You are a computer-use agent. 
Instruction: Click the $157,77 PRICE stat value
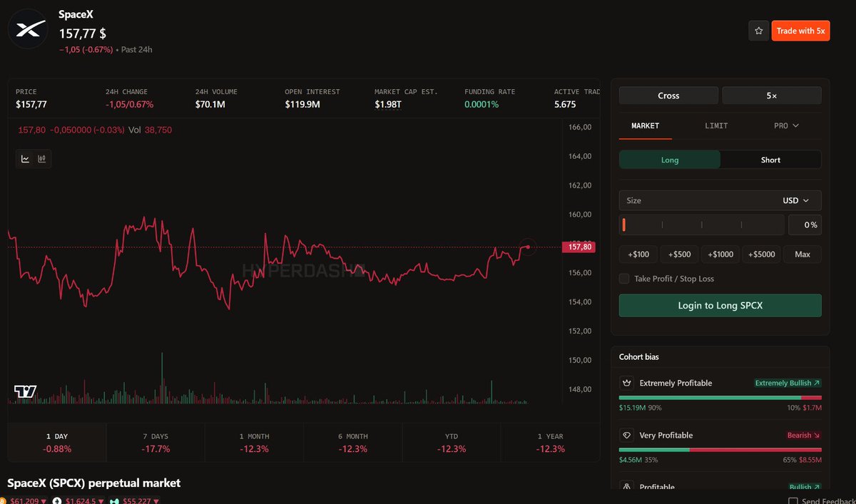pyautogui.click(x=31, y=104)
